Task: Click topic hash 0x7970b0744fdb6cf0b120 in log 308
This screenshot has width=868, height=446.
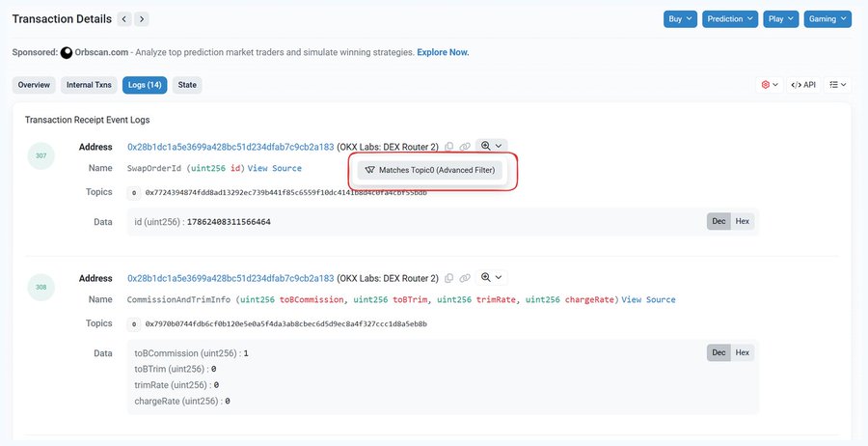Action: (285, 323)
